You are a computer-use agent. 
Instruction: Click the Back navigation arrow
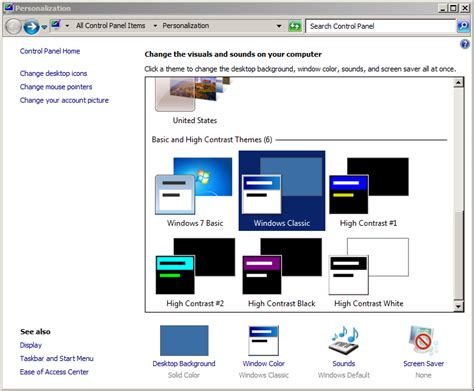coord(14,27)
